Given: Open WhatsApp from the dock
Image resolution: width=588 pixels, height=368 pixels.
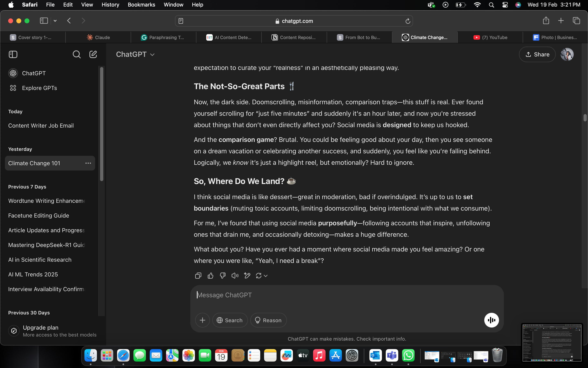Looking at the screenshot, I should click(x=408, y=356).
